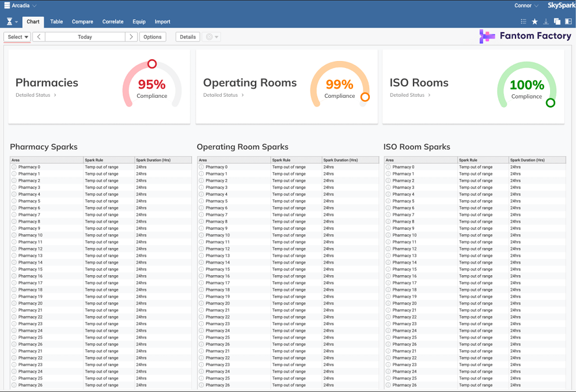Click the Options button
Image resolution: width=576 pixels, height=392 pixels.
pyautogui.click(x=153, y=37)
